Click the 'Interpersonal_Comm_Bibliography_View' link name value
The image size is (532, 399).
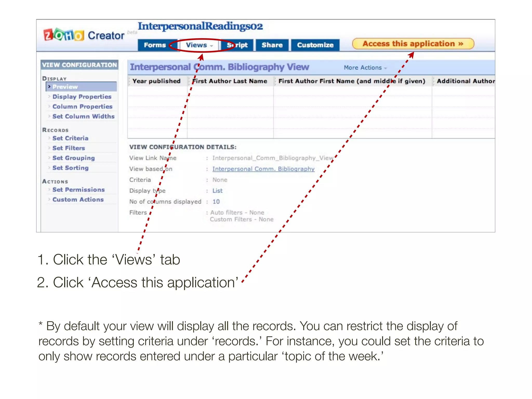click(273, 158)
